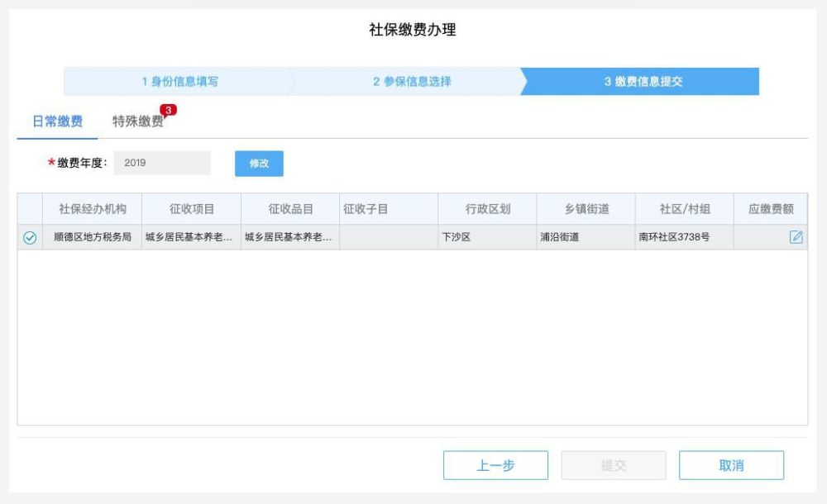Select the 顺德区地方税务局 cell
This screenshot has height=504, width=827.
[x=93, y=237]
